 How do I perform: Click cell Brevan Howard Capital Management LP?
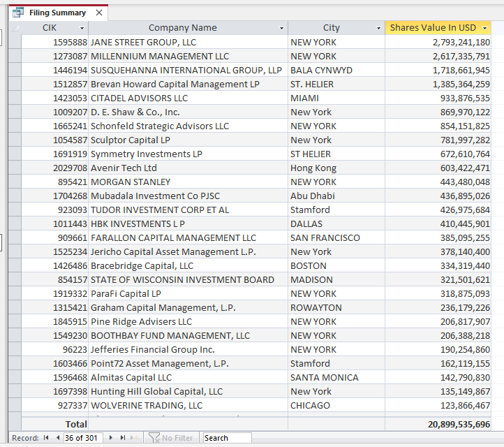coord(188,84)
